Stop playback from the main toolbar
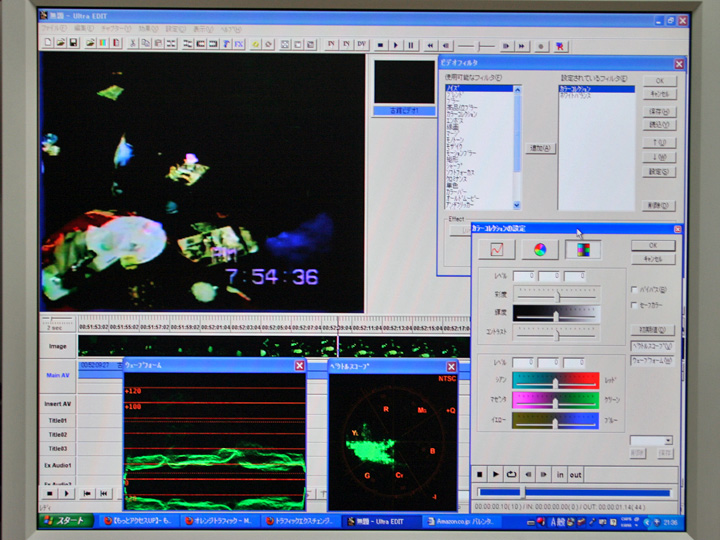720x540 pixels. [380, 45]
